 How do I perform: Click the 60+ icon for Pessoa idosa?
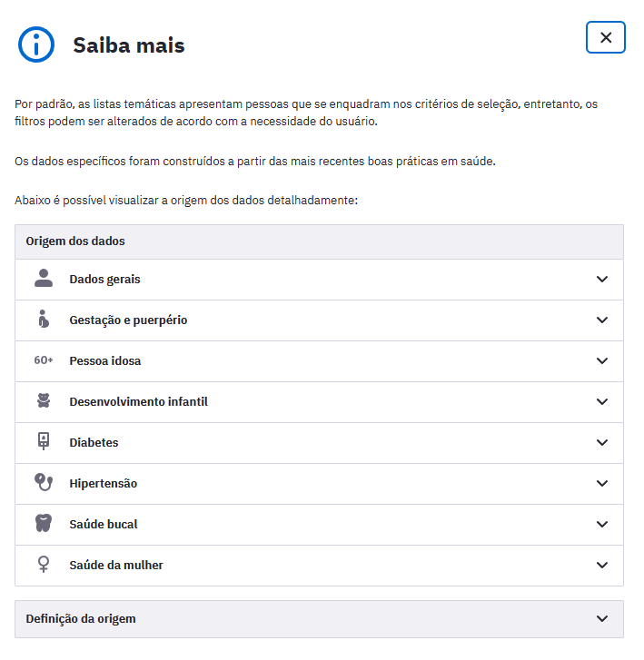coord(44,360)
